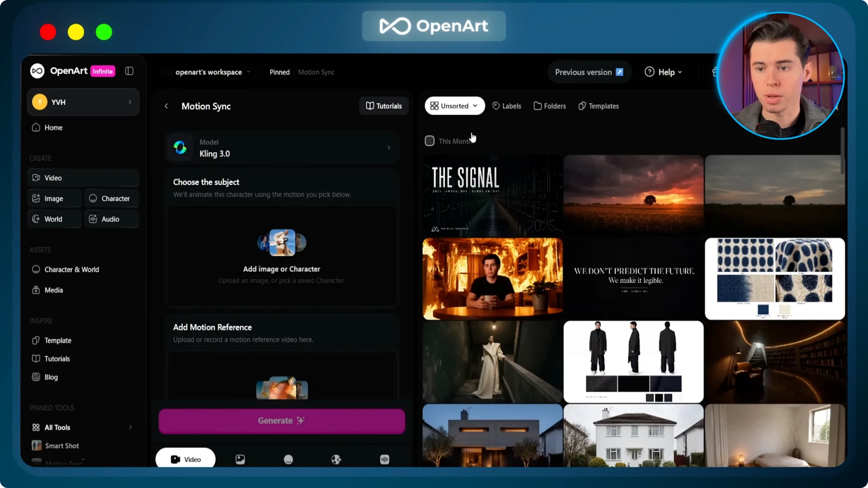
Task: Click the red macOS close dot
Action: pos(48,32)
